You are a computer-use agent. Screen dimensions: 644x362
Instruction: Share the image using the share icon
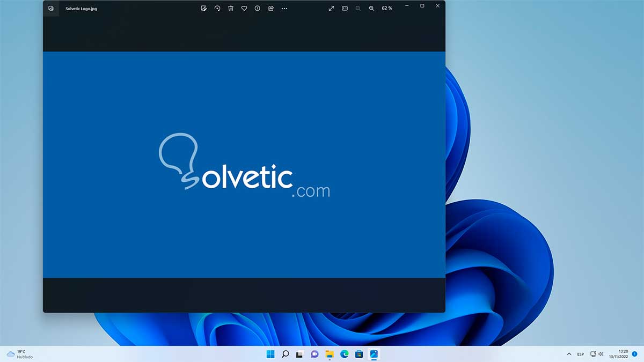pyautogui.click(x=271, y=9)
